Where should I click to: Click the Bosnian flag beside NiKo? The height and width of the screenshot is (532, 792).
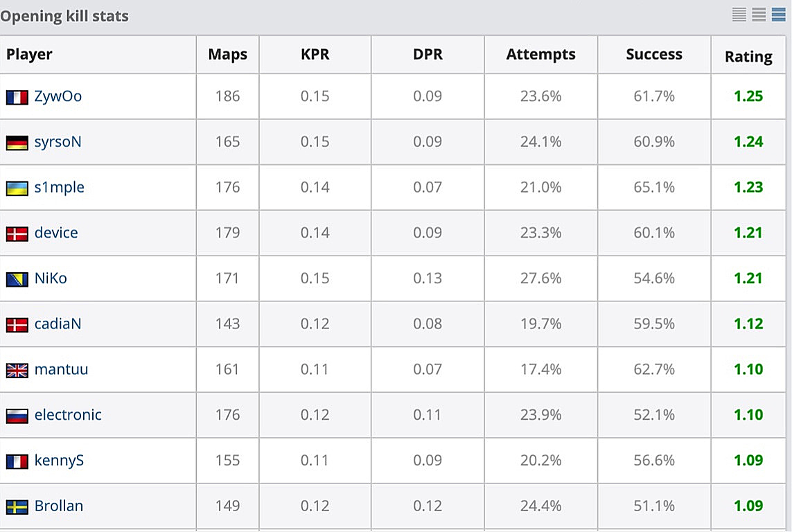click(17, 279)
